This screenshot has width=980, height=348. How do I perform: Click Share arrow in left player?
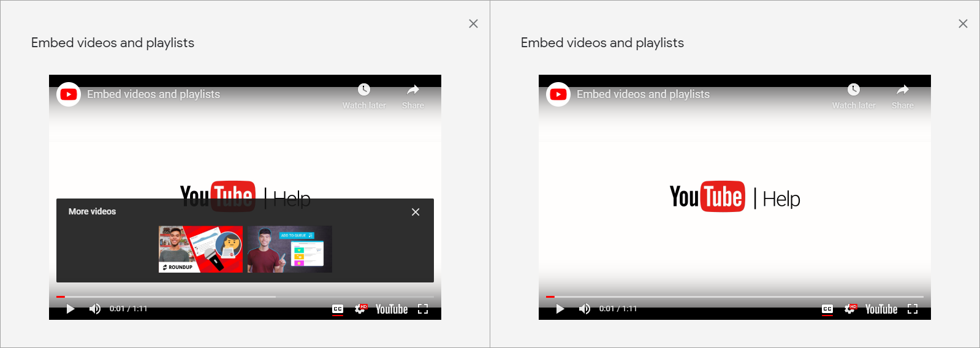pyautogui.click(x=413, y=89)
